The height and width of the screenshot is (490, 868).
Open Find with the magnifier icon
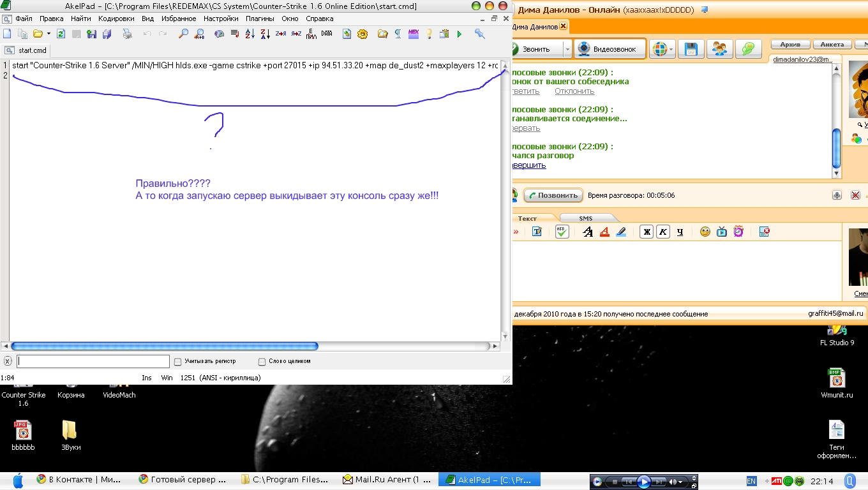pyautogui.click(x=183, y=34)
